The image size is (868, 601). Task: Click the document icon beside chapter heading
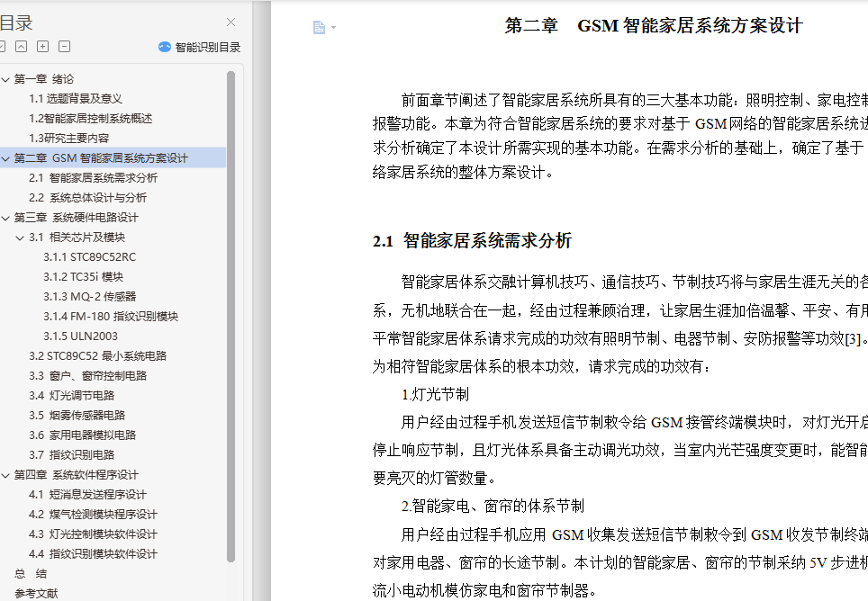(x=319, y=27)
